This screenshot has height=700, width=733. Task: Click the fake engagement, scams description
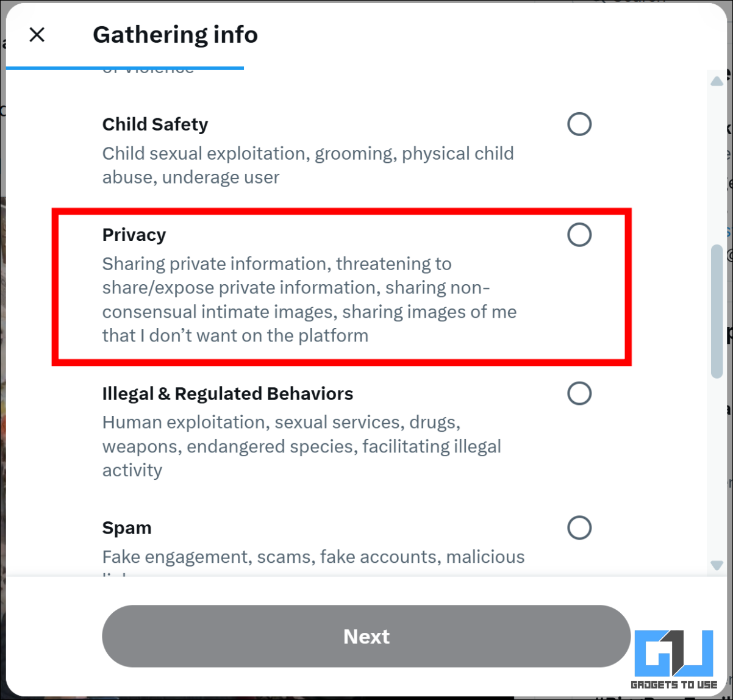[313, 557]
